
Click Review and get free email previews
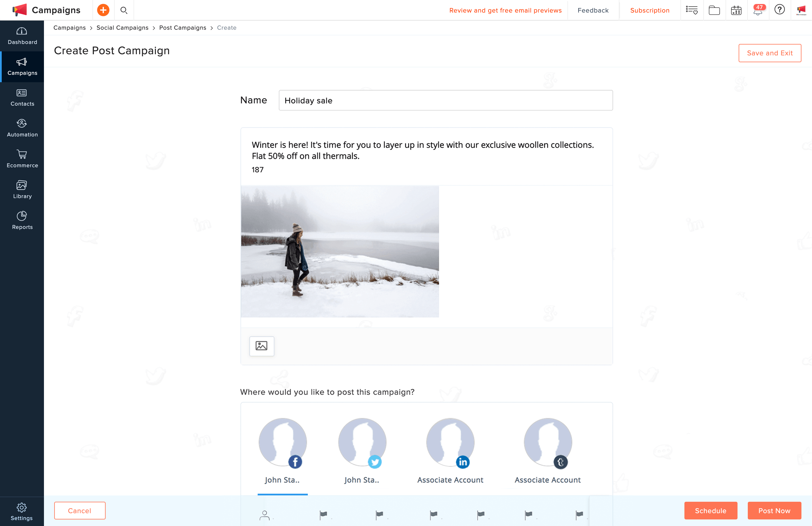point(505,10)
